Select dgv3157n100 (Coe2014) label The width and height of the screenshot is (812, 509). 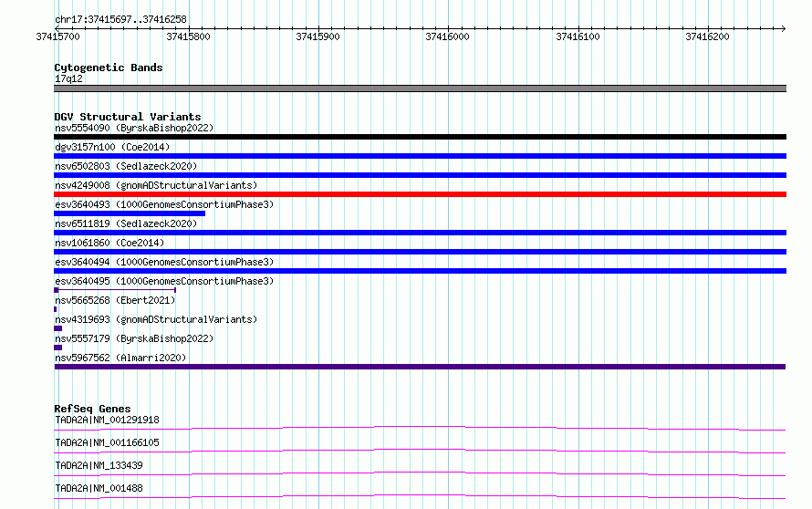112,147
